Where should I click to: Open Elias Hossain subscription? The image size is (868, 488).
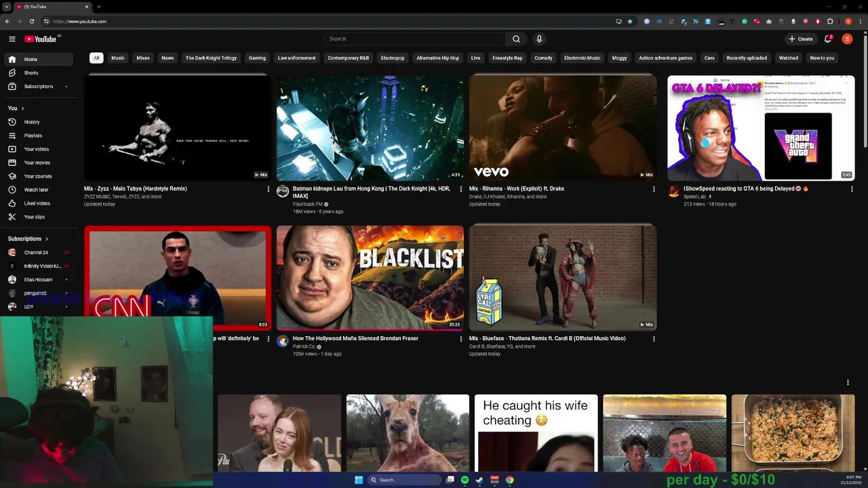pos(38,279)
